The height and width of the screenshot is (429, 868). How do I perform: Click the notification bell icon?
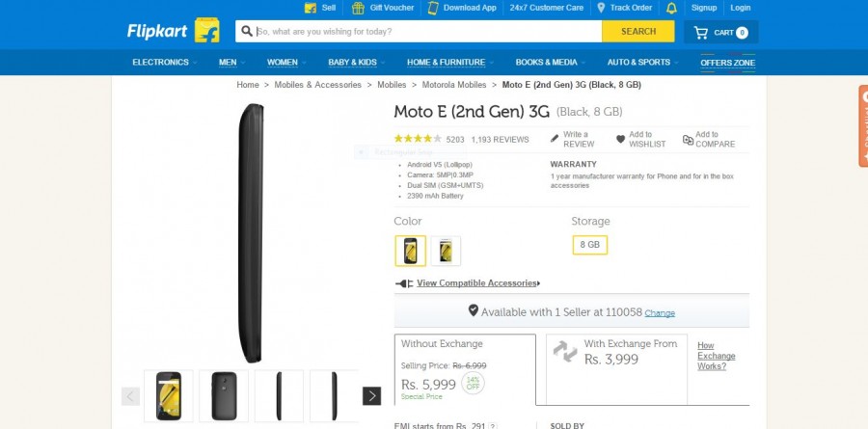(671, 8)
